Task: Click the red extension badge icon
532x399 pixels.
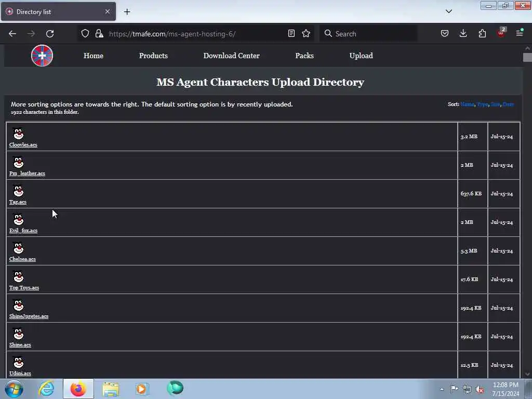Action: tap(501, 33)
